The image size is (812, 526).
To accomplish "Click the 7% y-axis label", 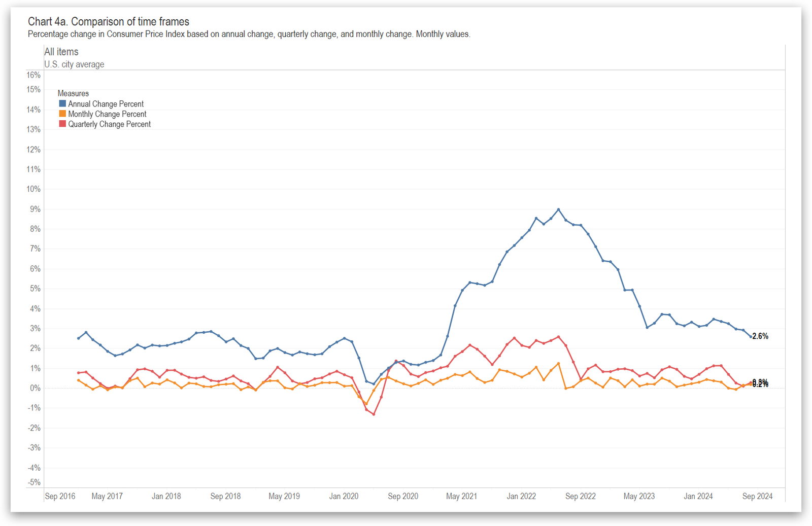I will 36,249.
